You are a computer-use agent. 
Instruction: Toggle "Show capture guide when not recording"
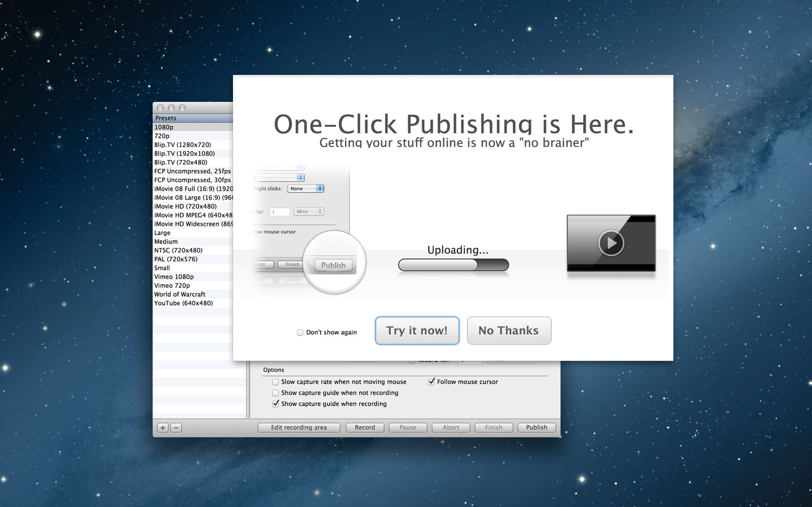(x=275, y=393)
